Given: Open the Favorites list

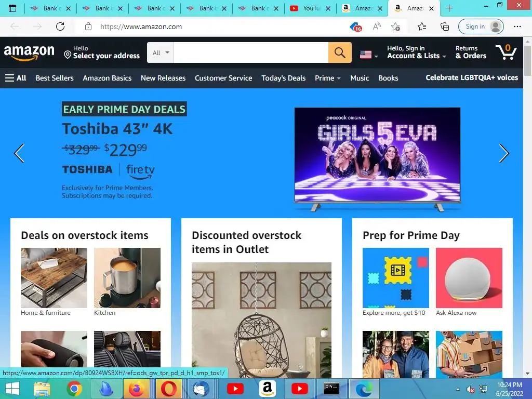Looking at the screenshot, I should click(422, 26).
